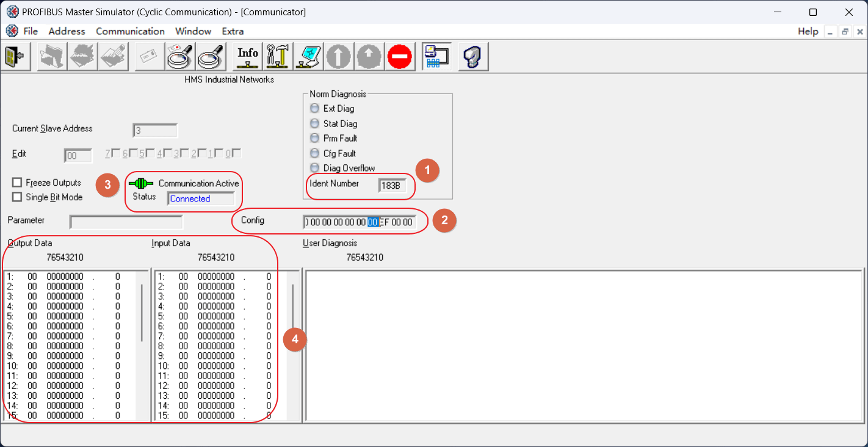Screen dimensions: 868x447
Task: Click the Config input field
Action: click(x=360, y=222)
